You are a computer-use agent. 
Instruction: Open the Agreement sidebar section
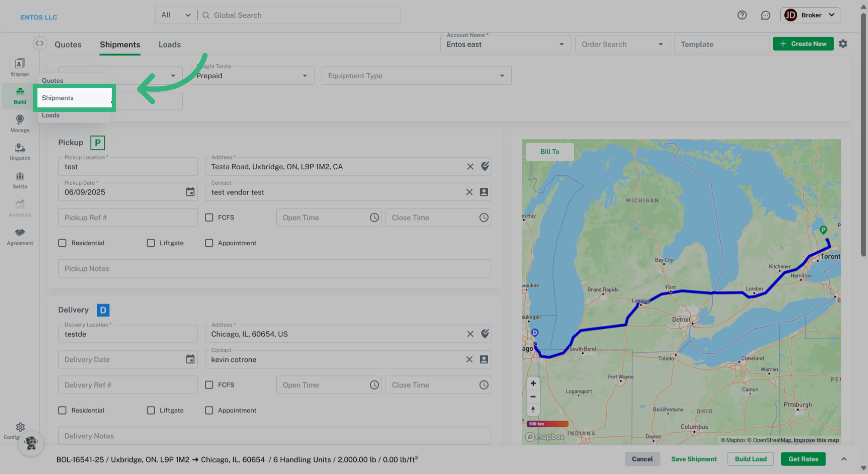coord(20,237)
